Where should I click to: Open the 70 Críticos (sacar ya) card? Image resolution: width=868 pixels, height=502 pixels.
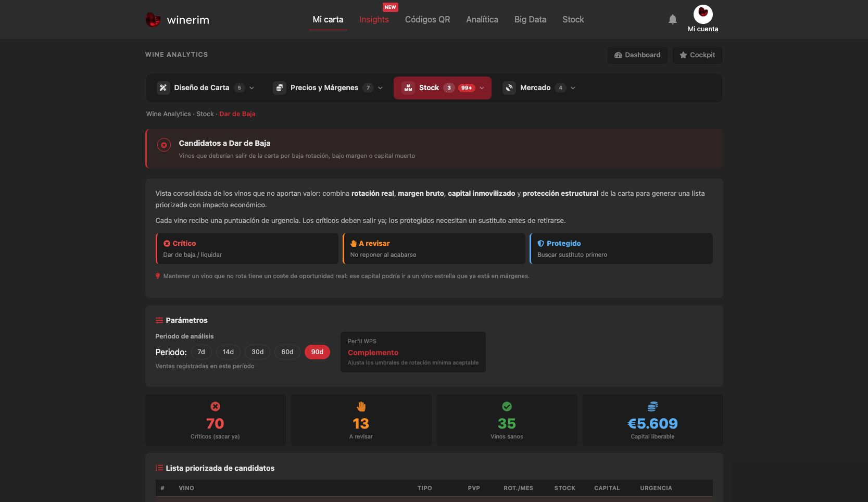tap(215, 420)
